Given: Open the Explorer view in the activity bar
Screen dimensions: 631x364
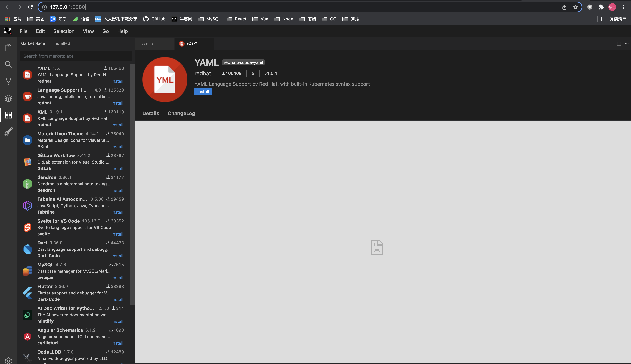Looking at the screenshot, I should (x=8, y=47).
